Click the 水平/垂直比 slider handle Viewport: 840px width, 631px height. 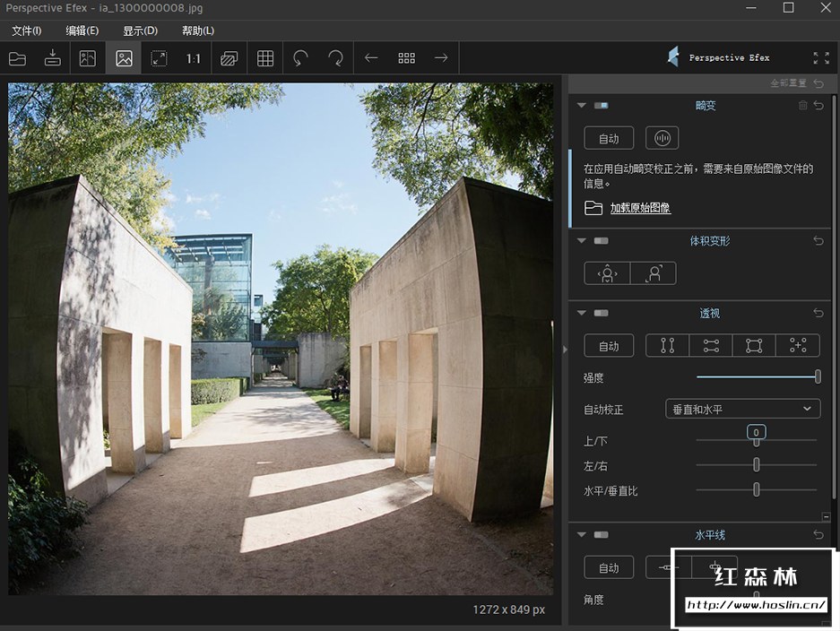click(x=757, y=489)
